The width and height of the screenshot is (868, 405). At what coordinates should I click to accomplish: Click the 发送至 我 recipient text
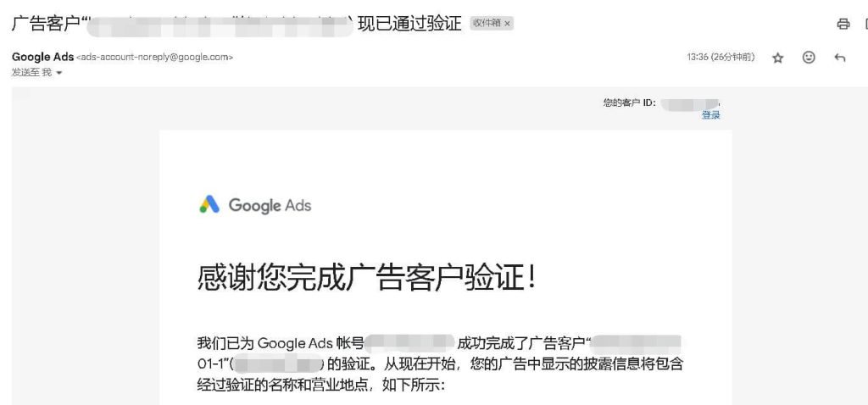[x=31, y=73]
